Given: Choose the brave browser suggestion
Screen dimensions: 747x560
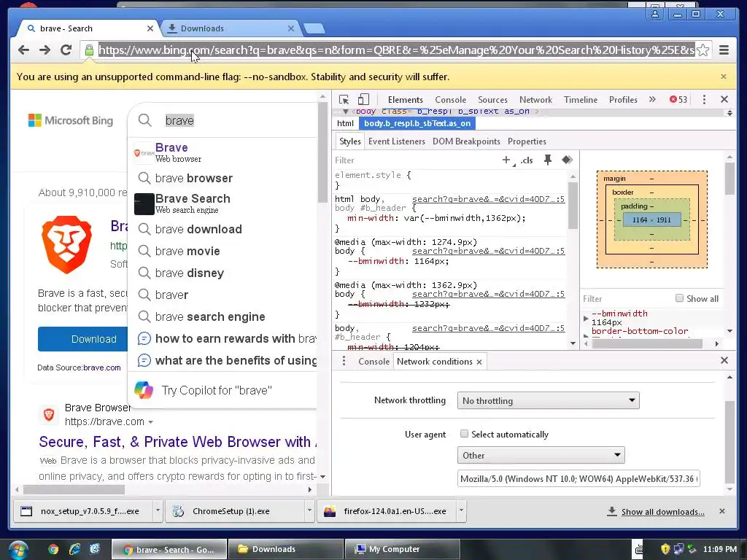Looking at the screenshot, I should pos(224,178).
